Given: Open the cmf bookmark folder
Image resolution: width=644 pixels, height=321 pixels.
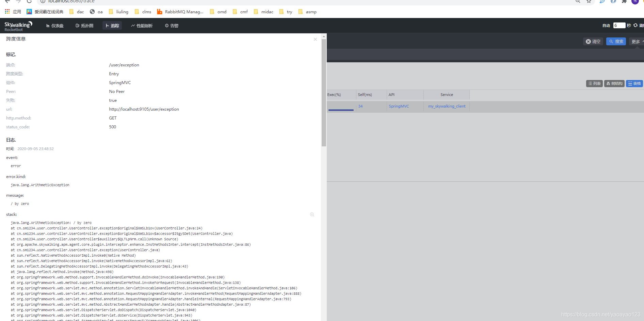Looking at the screenshot, I should tap(240, 12).
